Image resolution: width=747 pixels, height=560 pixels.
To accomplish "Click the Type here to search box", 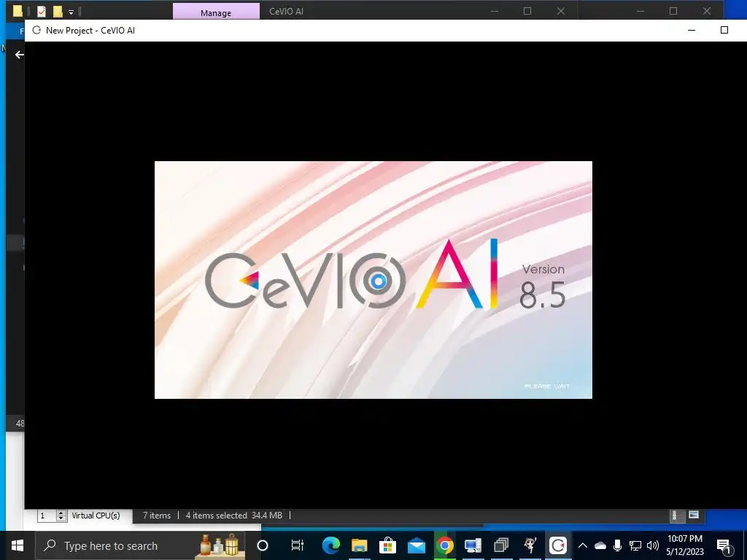I will 141,545.
